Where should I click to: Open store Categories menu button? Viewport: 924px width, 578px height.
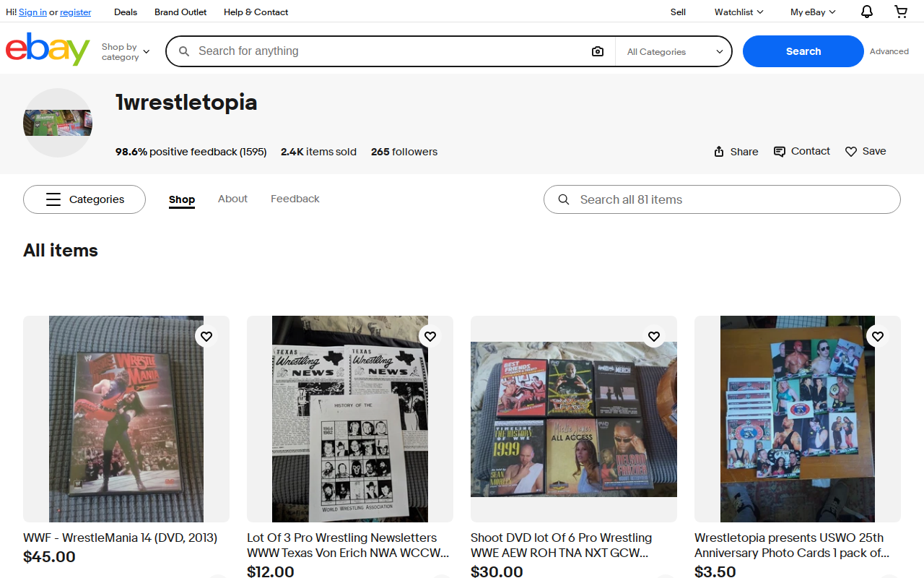(x=84, y=199)
